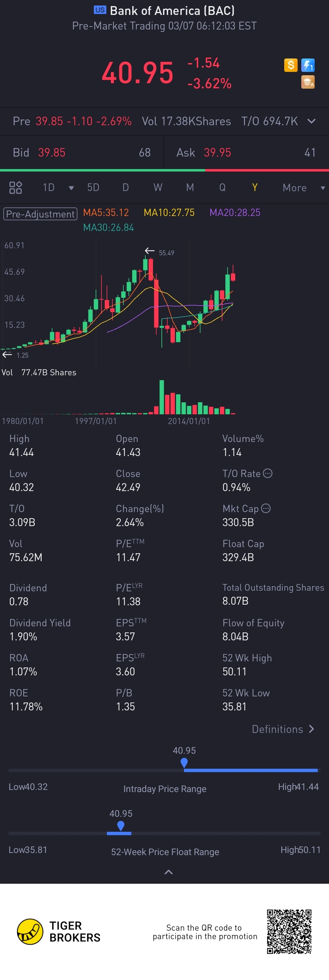The height and width of the screenshot is (980, 329).
Task: Open the chart layout grid icon
Action: point(16,188)
